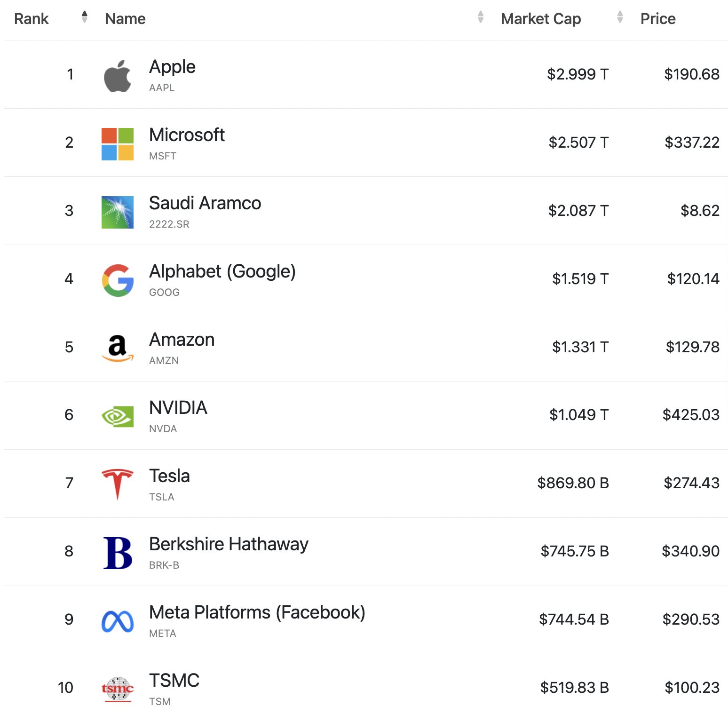This screenshot has height=714, width=728.
Task: Open the NVIDIA company link
Action: pyautogui.click(x=178, y=408)
